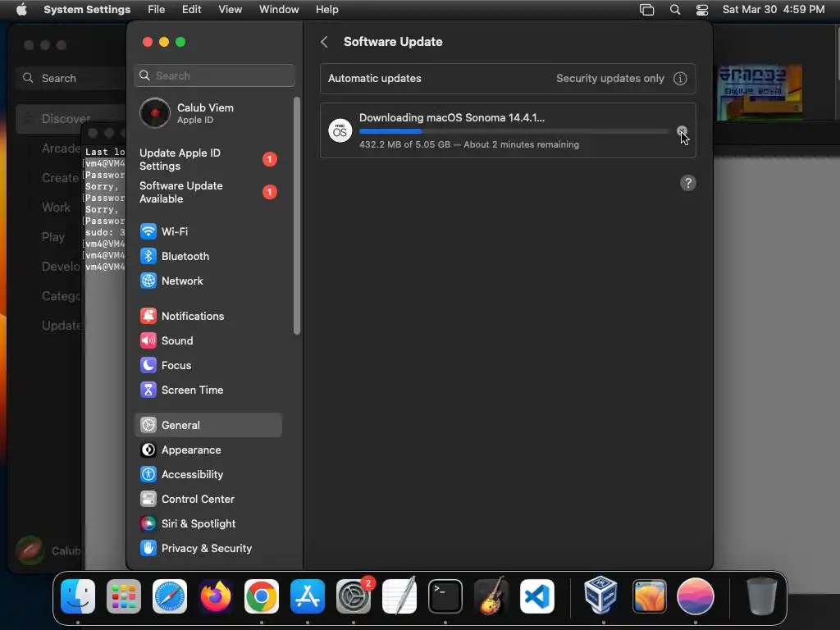The height and width of the screenshot is (630, 840).
Task: Click the download progress bar
Action: [x=514, y=131]
